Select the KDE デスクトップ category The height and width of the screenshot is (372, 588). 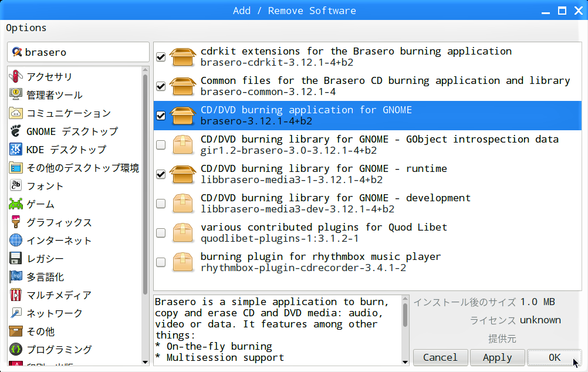coord(66,150)
